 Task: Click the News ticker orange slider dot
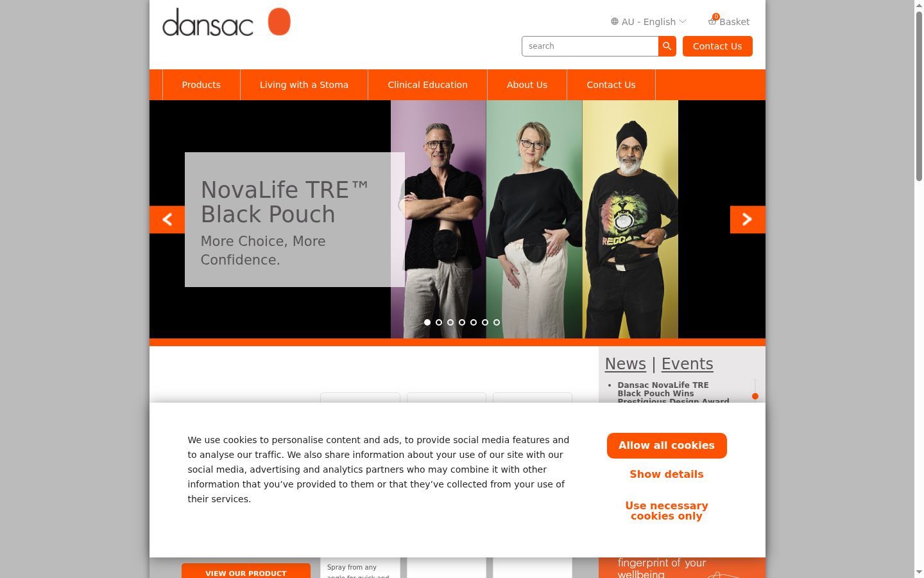(755, 396)
